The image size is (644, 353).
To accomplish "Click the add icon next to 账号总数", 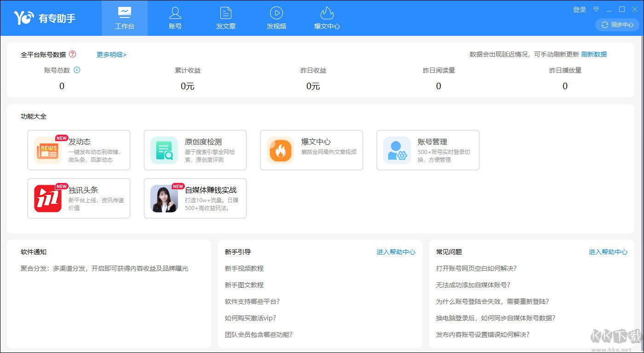I will pyautogui.click(x=77, y=70).
